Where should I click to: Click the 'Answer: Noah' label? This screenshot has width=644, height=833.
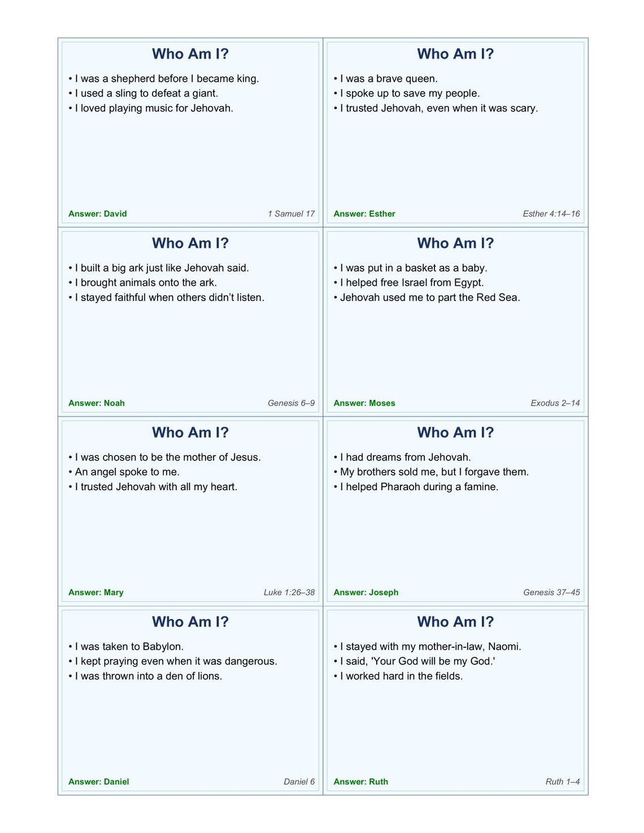(x=96, y=403)
